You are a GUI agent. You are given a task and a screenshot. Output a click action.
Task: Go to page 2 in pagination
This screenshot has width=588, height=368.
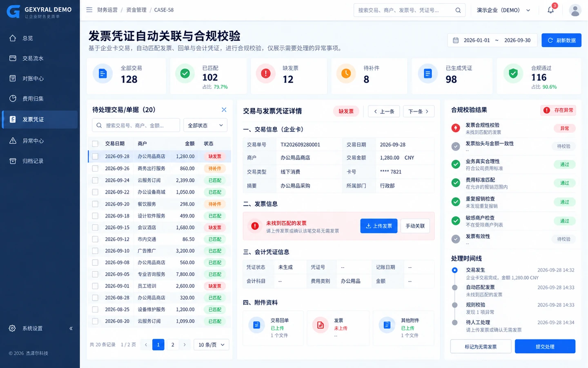click(x=173, y=345)
